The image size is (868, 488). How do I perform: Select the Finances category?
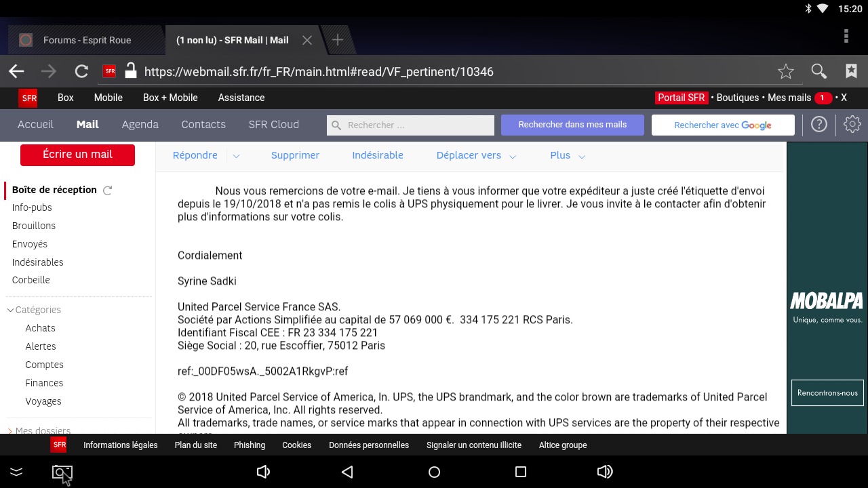tap(44, 383)
